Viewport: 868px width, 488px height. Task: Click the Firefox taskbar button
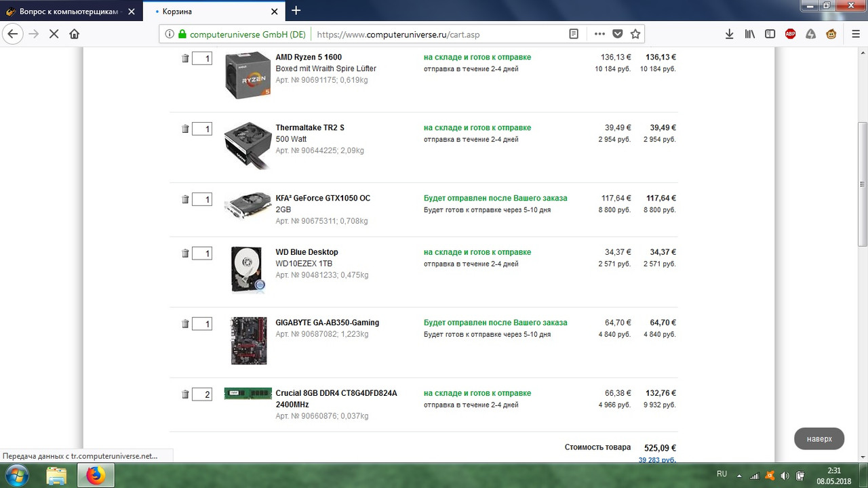(96, 476)
